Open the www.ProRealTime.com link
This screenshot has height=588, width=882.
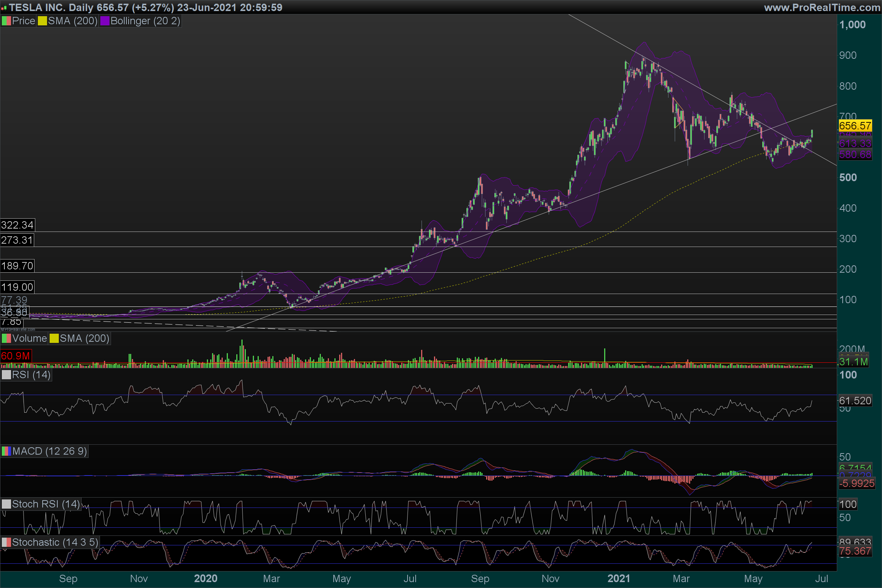click(x=822, y=7)
